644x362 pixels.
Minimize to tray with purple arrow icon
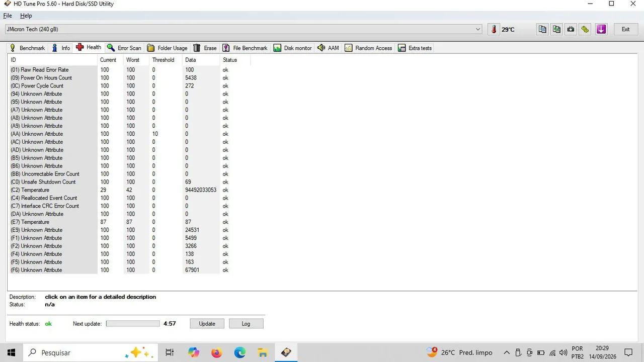click(601, 29)
